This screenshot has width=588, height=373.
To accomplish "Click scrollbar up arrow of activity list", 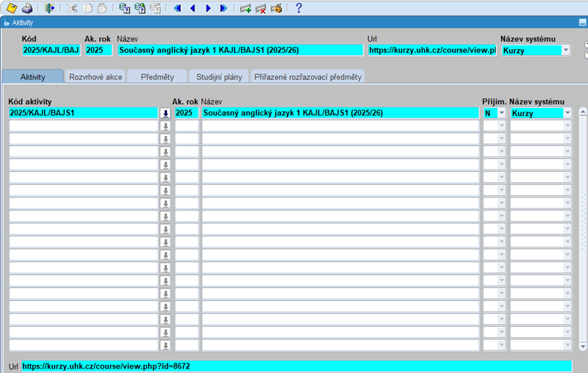I will pyautogui.click(x=582, y=112).
